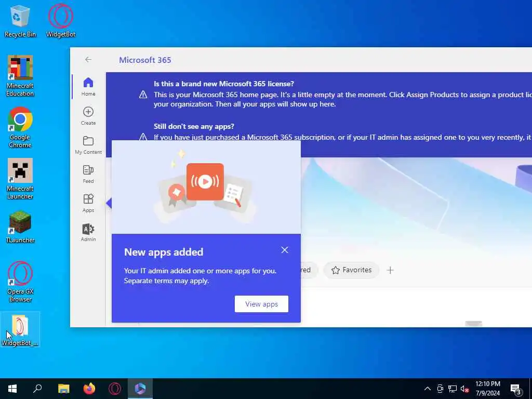Click the popup illustration with play icon
Image resolution: width=532 pixels, height=399 pixels.
[206, 187]
